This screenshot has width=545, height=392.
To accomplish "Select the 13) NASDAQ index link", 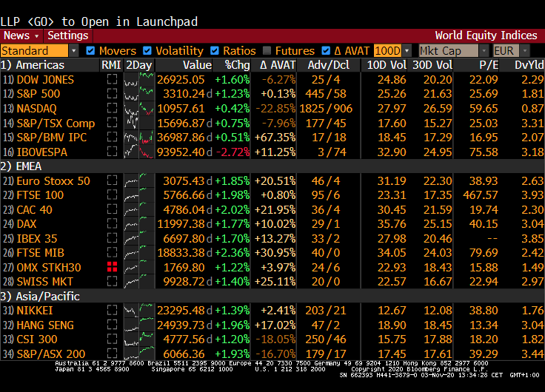I will tap(36, 108).
